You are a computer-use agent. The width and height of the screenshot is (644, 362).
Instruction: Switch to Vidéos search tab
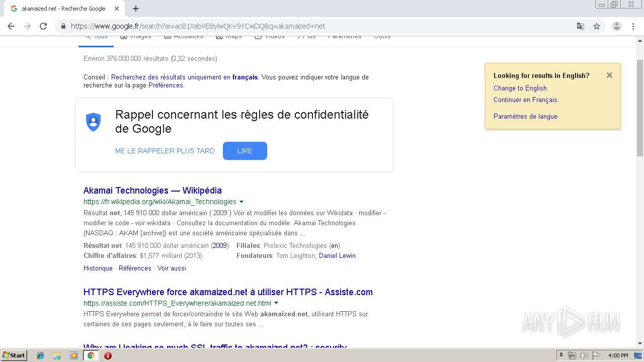pos(270,37)
